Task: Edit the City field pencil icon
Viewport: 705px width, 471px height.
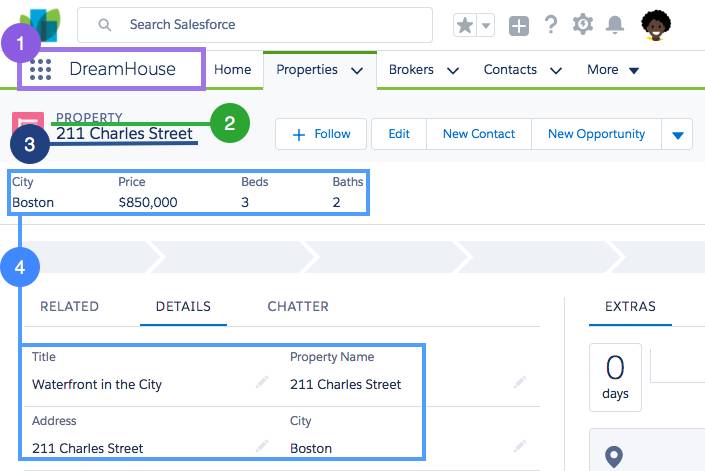Action: click(520, 446)
